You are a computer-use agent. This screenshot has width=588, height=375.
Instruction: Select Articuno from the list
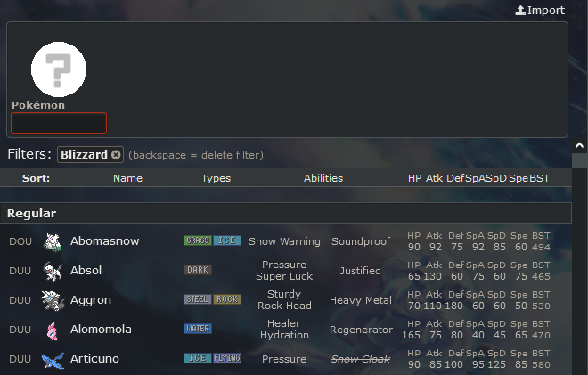coord(286,359)
